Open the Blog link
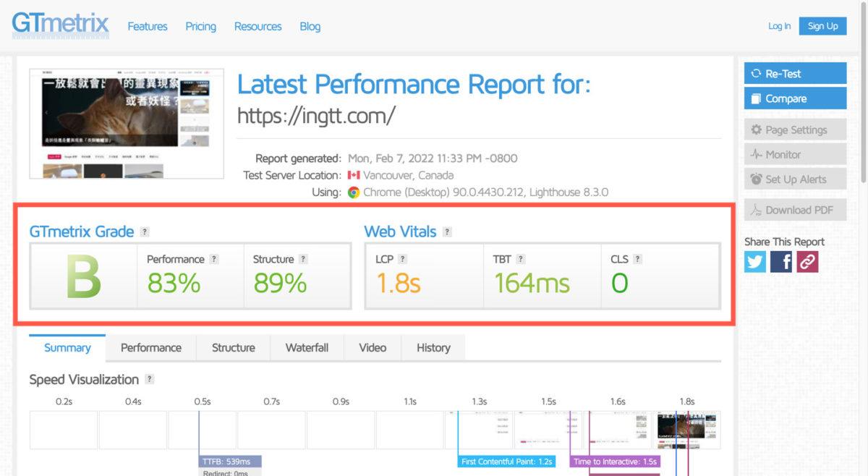 pos(310,26)
